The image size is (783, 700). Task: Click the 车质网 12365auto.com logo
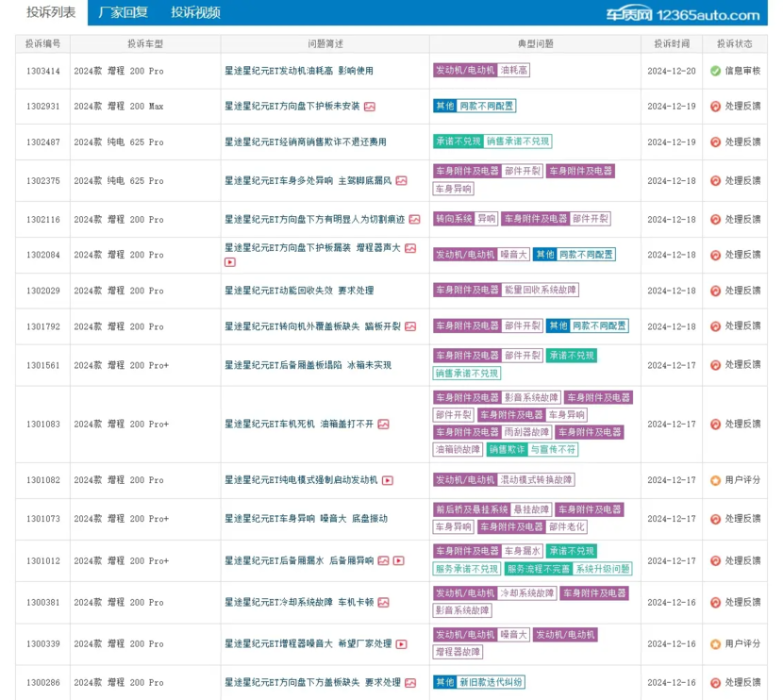tap(683, 15)
